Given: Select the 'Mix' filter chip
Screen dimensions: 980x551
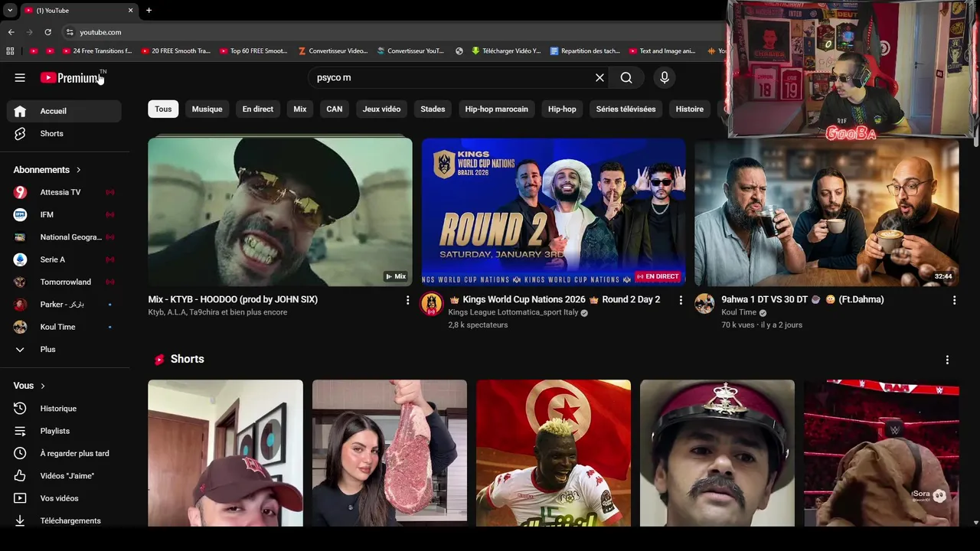Looking at the screenshot, I should pos(300,109).
